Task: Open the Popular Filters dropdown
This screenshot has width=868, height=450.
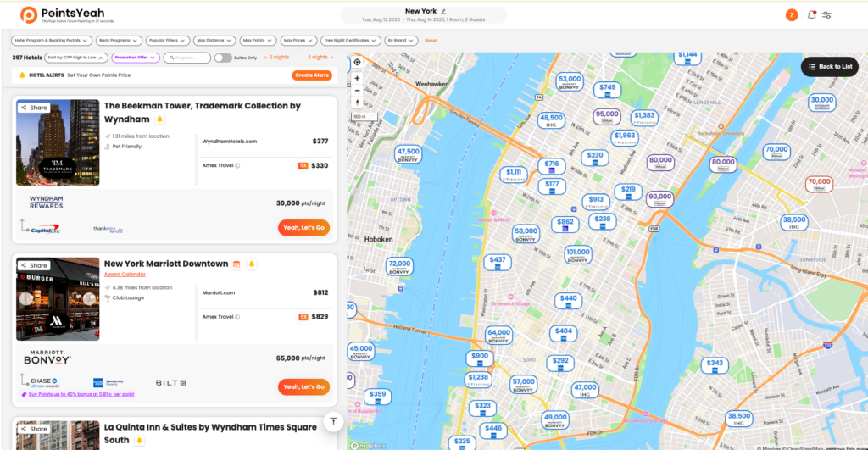Action: click(167, 41)
